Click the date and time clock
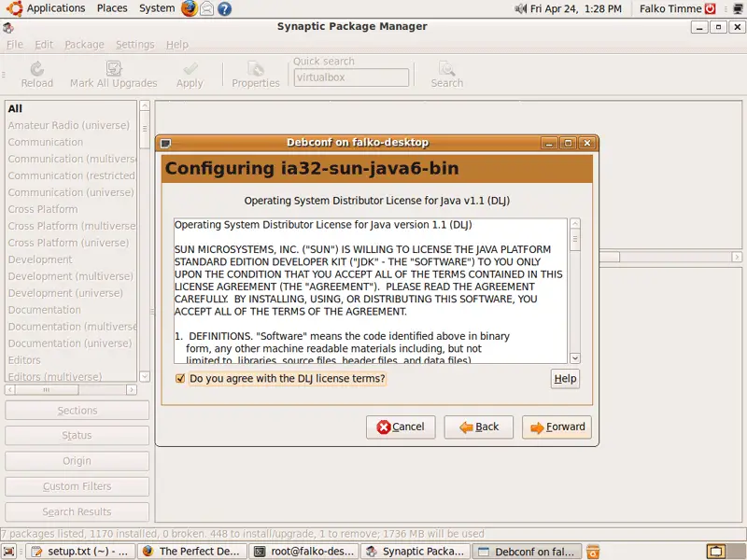747x560 pixels. (576, 8)
